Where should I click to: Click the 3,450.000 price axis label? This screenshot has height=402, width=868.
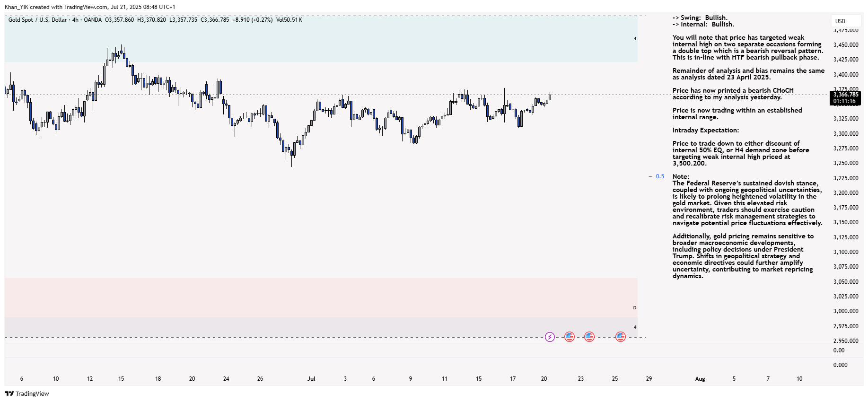click(x=846, y=45)
